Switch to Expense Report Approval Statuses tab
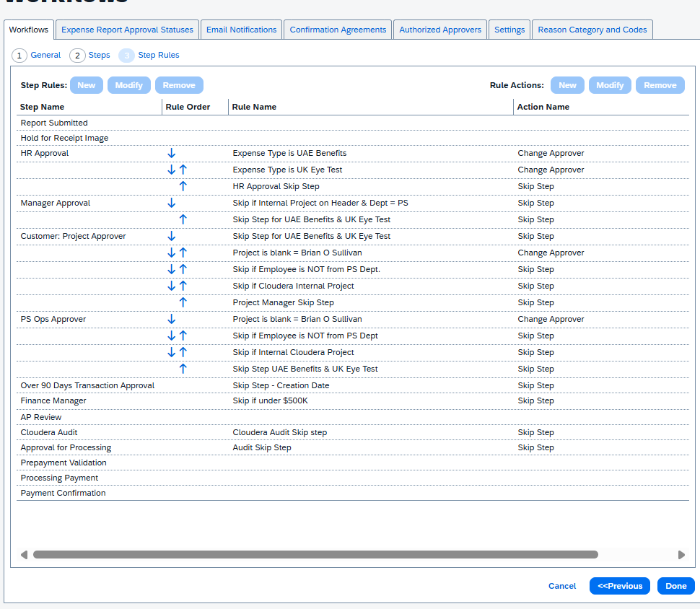This screenshot has height=609, width=700. coord(127,30)
